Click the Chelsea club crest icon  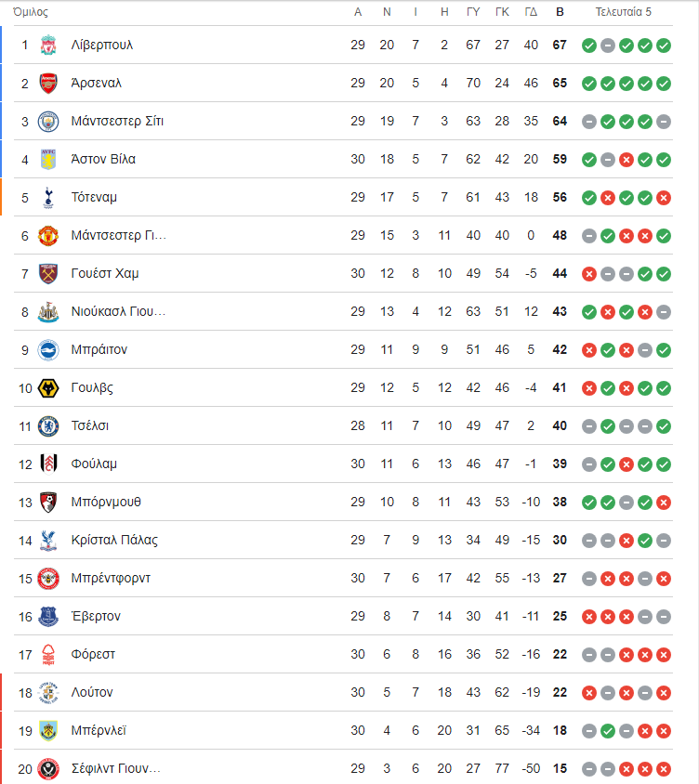pyautogui.click(x=48, y=426)
